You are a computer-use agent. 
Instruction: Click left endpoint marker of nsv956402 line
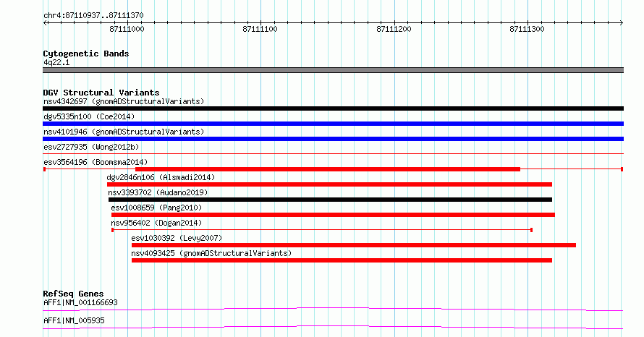tap(113, 230)
